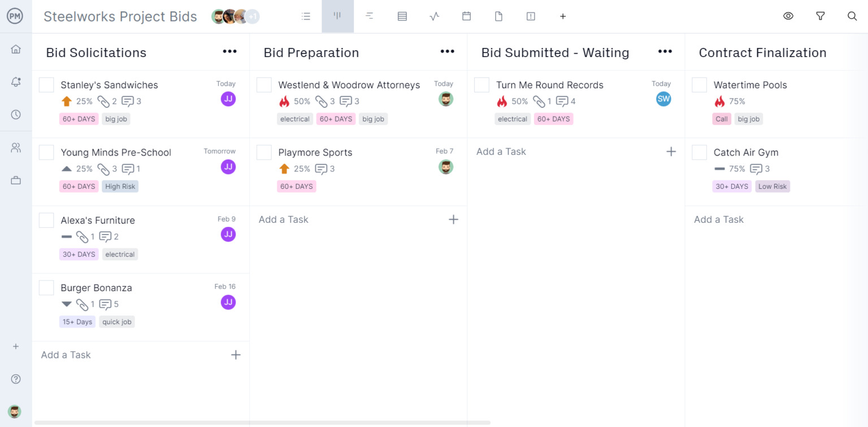
Task: Switch to the list view tab
Action: coord(306,16)
